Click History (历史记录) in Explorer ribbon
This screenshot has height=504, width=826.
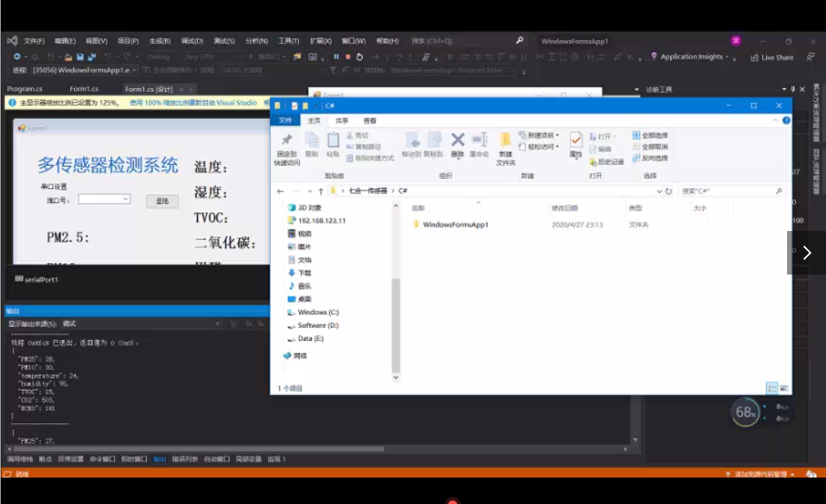606,162
